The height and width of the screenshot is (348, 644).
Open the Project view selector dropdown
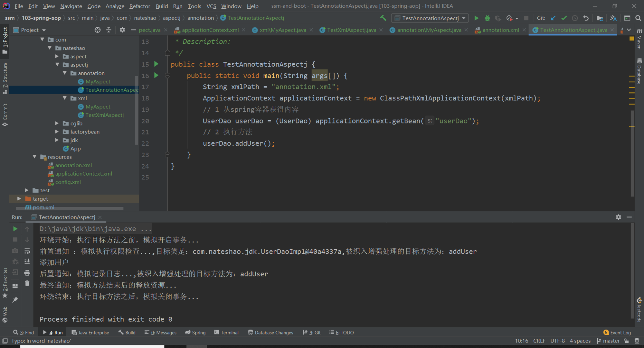[x=30, y=30]
